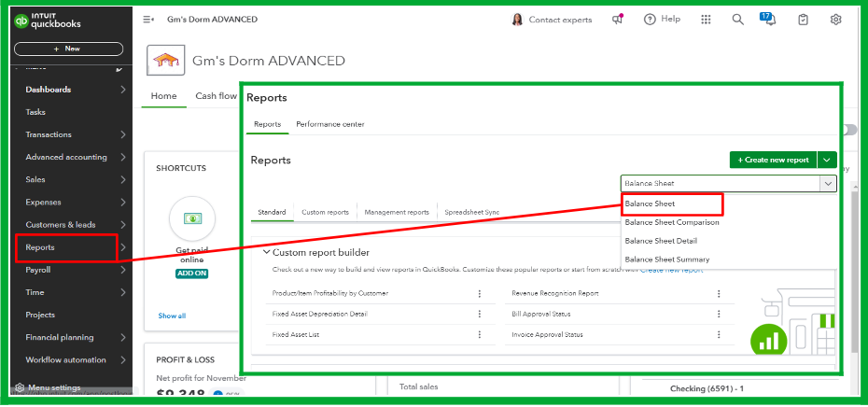Open more options for Fixed Asset List

coord(480,334)
